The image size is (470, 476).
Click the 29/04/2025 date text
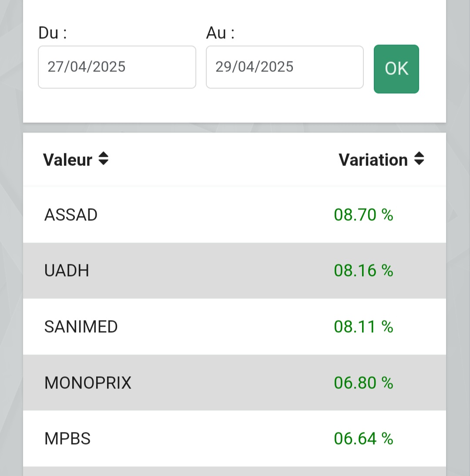[254, 67]
